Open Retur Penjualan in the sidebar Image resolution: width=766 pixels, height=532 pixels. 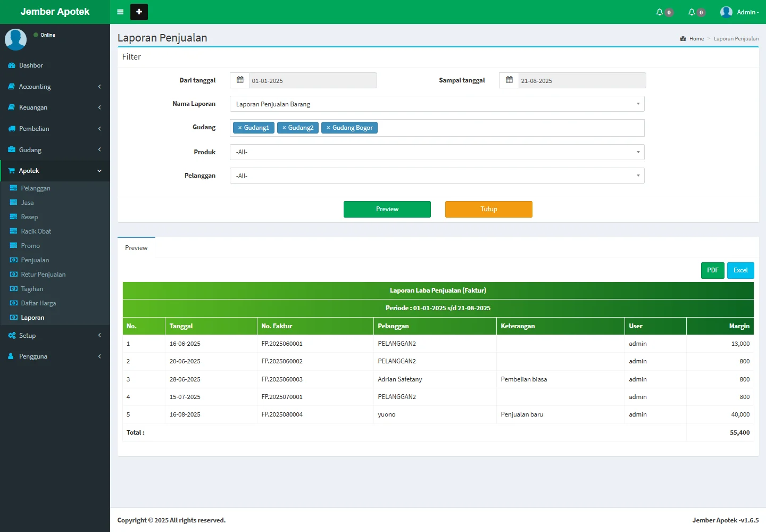pos(43,275)
